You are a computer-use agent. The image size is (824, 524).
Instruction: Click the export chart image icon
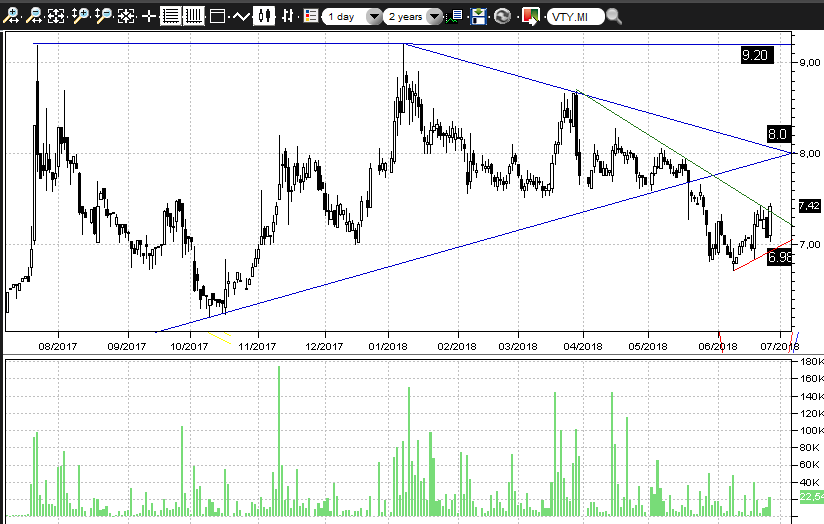point(531,16)
